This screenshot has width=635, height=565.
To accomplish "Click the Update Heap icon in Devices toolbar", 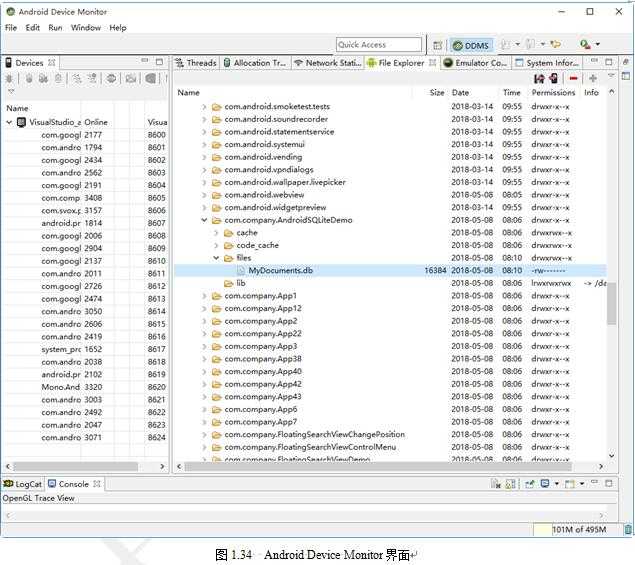I will coord(29,79).
